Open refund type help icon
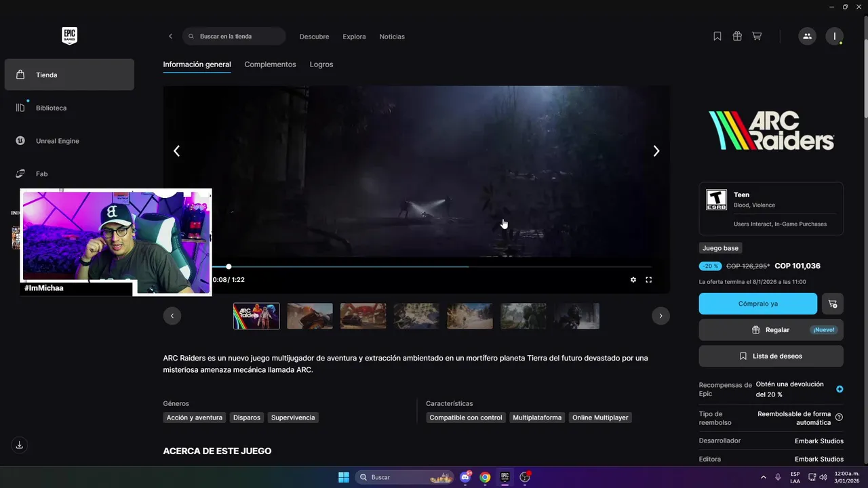Viewport: 868px width, 488px height. coord(840,418)
